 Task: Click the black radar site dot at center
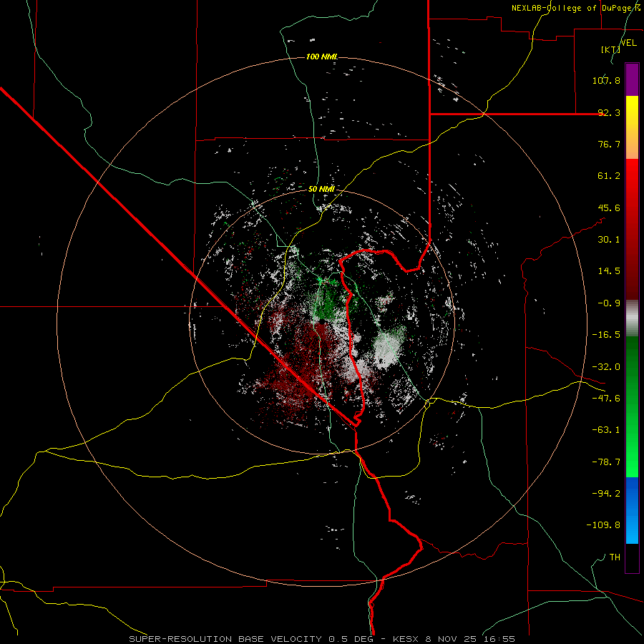(x=323, y=321)
